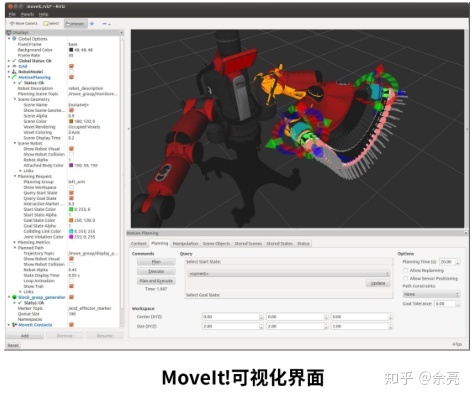The image size is (472, 398).
Task: Click the Plan button
Action: 156,262
